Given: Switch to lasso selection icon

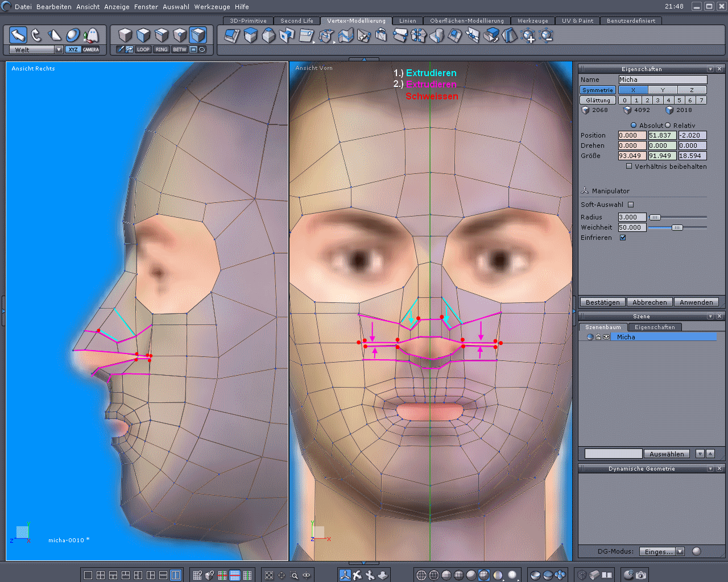Looking at the screenshot, I should (x=202, y=49).
